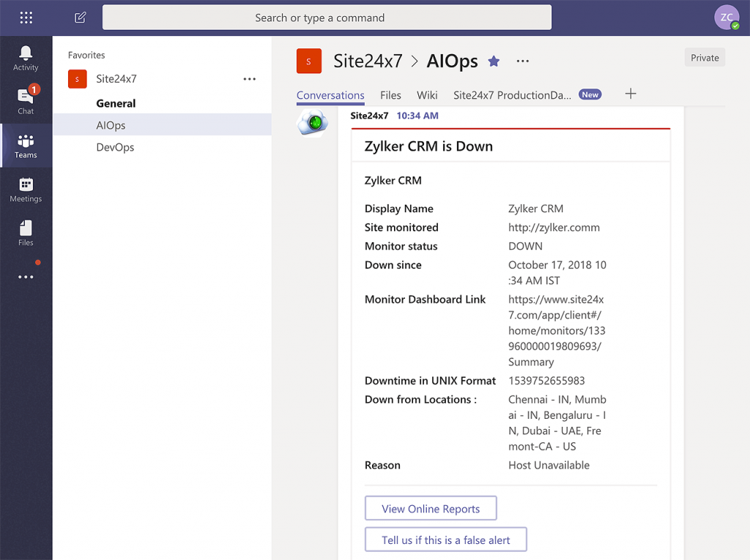Click the Site24x7 bot avatar
Screen dimensions: 750x560
(313, 123)
